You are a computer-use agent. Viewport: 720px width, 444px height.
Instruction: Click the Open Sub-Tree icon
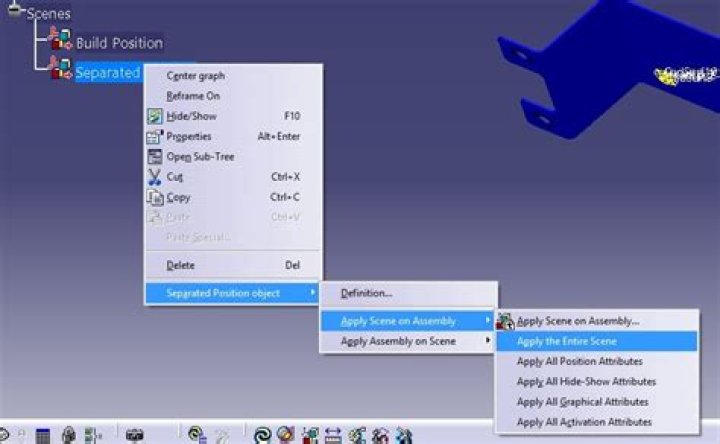[155, 157]
